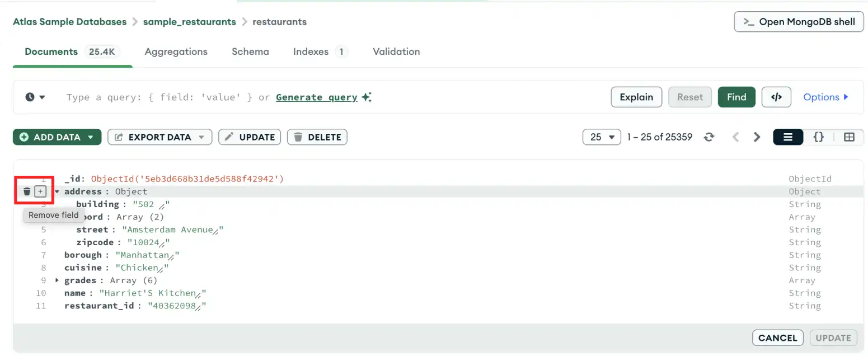Navigate to sample_restaurants breadcrumb

(x=190, y=22)
